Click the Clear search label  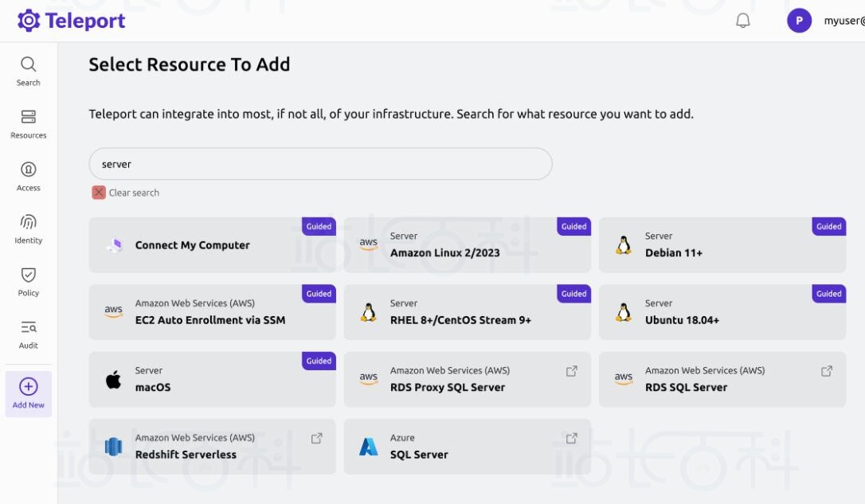pos(134,193)
